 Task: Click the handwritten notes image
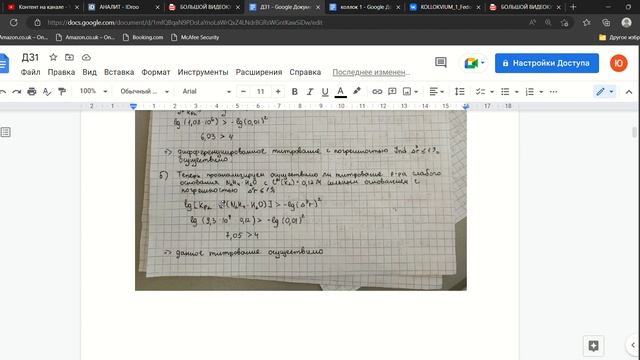coord(301,200)
